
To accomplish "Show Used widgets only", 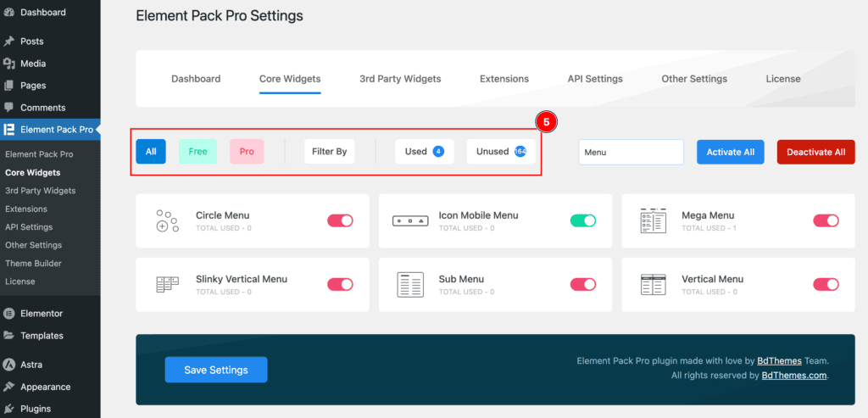I will [x=425, y=152].
